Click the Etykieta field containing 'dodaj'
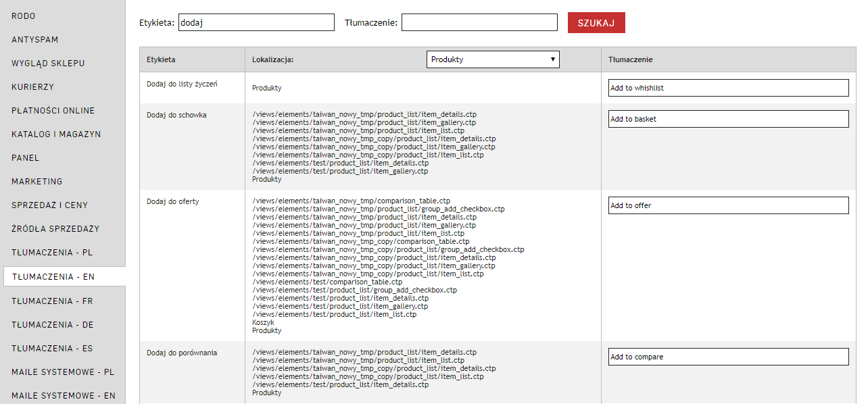The height and width of the screenshot is (404, 868). coord(256,22)
